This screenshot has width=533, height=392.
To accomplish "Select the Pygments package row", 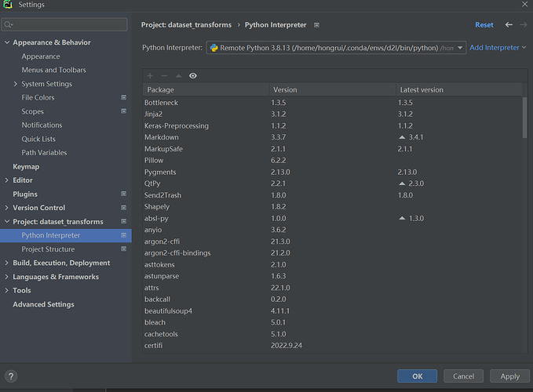I will point(333,172).
